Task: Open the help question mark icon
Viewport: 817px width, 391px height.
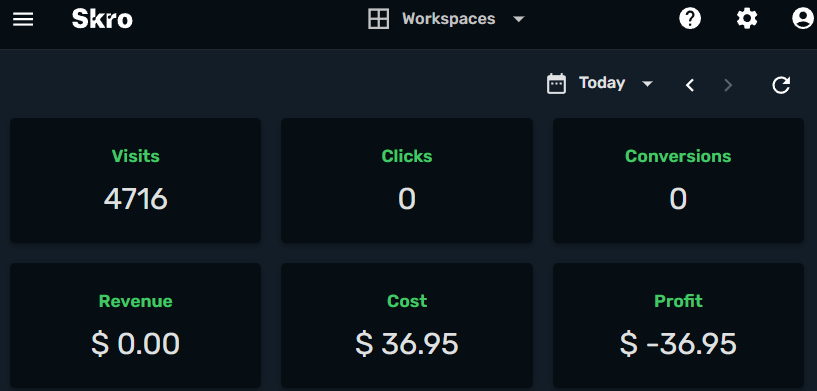Action: (690, 19)
